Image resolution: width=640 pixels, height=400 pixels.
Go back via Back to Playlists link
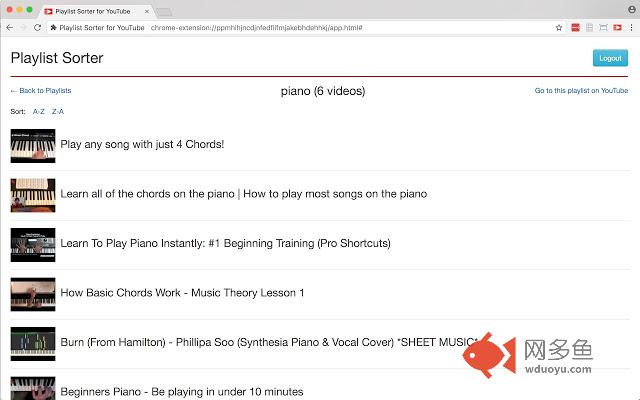(x=41, y=91)
